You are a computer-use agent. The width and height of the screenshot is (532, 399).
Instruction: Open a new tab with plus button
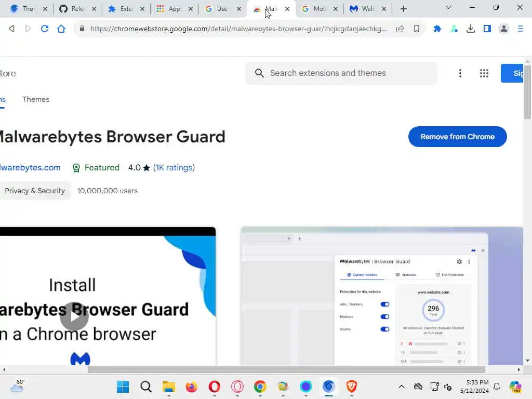pyautogui.click(x=403, y=9)
